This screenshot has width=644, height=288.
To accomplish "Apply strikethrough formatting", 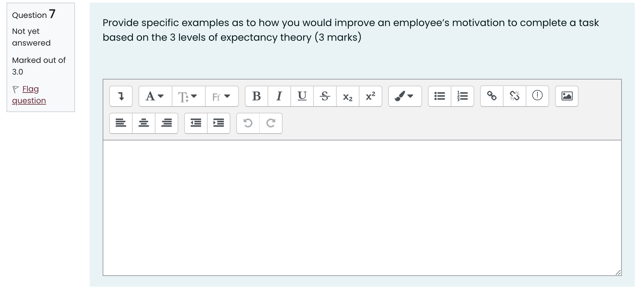I will [324, 96].
